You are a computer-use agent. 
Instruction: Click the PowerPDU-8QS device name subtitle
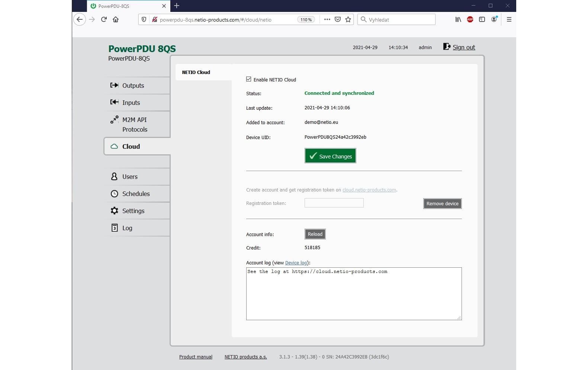(129, 58)
